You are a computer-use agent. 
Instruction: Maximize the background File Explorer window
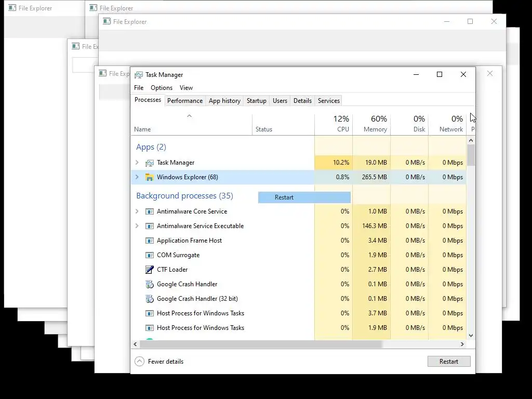pos(470,21)
